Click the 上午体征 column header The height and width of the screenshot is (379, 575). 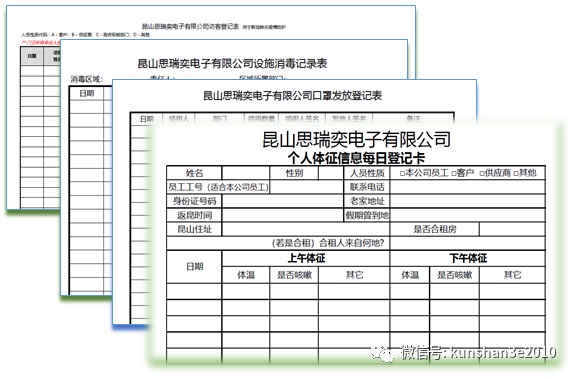pyautogui.click(x=306, y=258)
